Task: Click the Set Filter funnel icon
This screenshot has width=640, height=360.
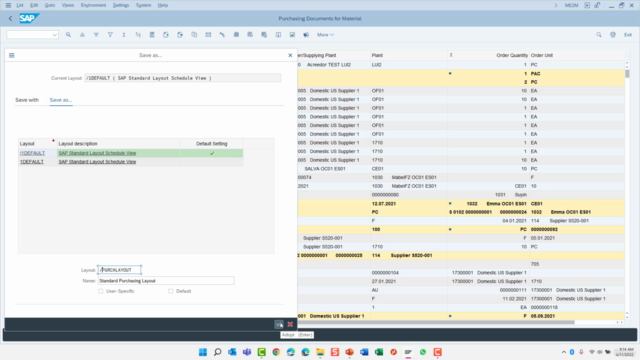Action: coord(110,35)
